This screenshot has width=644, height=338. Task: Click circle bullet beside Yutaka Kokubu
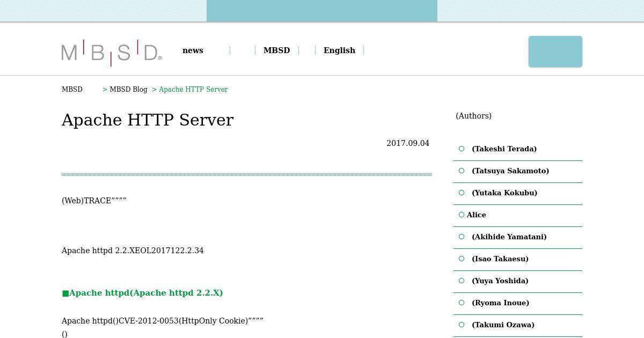click(x=462, y=193)
